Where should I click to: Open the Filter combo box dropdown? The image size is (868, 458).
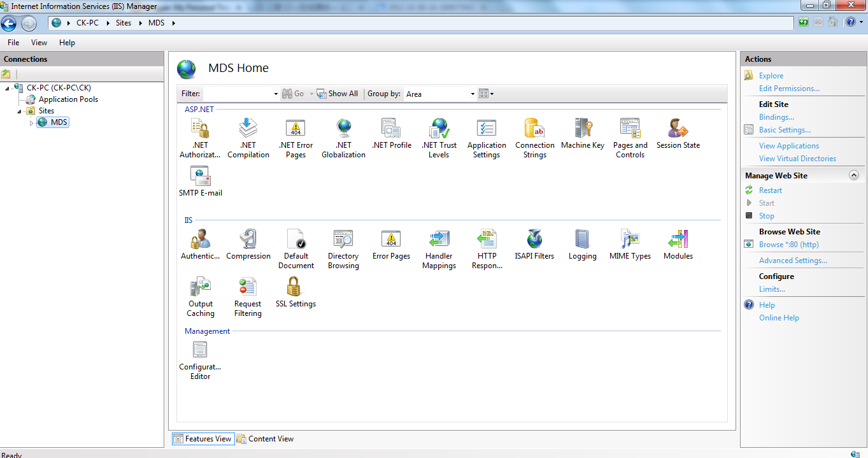[x=276, y=94]
